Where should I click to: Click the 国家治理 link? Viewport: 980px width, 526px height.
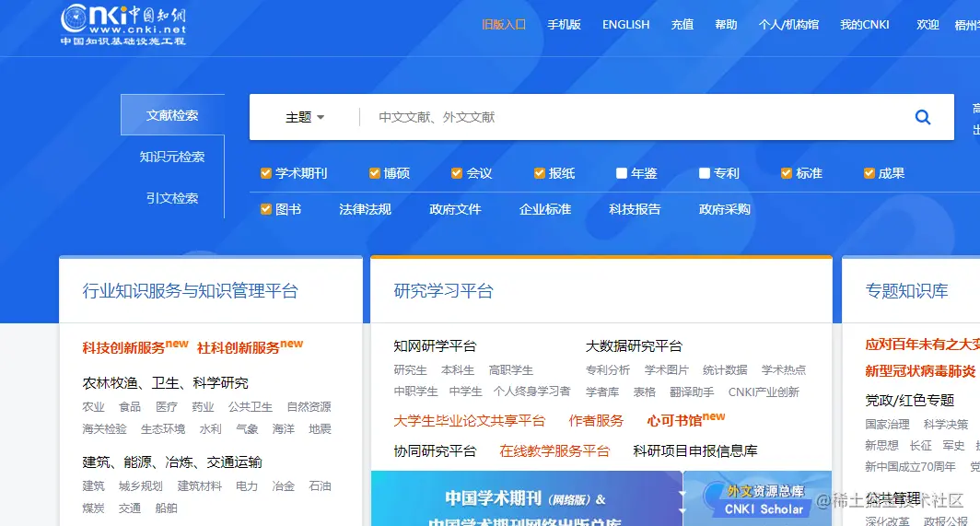point(887,424)
